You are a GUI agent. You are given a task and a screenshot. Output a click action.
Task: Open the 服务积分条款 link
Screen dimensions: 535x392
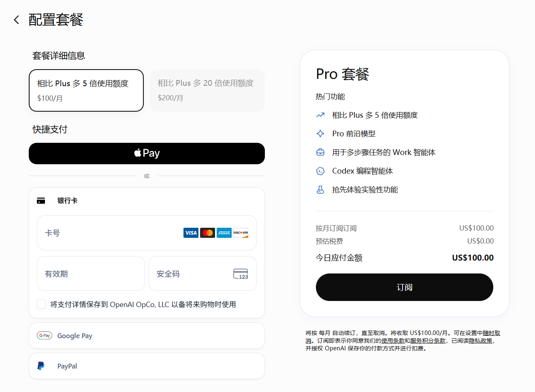tap(428, 341)
